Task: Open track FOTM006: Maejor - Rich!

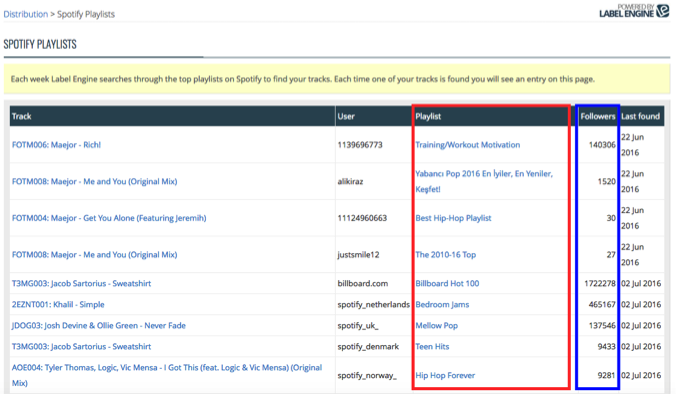Action: point(56,145)
